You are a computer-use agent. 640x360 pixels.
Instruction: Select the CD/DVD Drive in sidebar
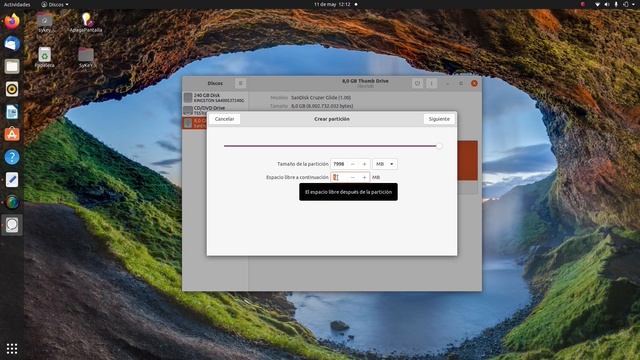[x=215, y=110]
